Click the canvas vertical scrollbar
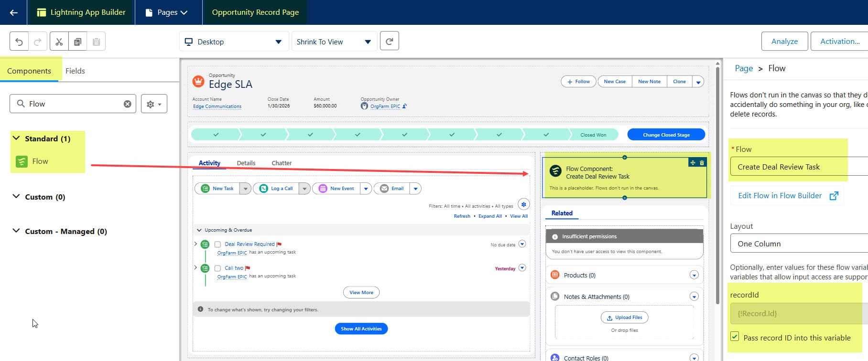 [x=718, y=185]
